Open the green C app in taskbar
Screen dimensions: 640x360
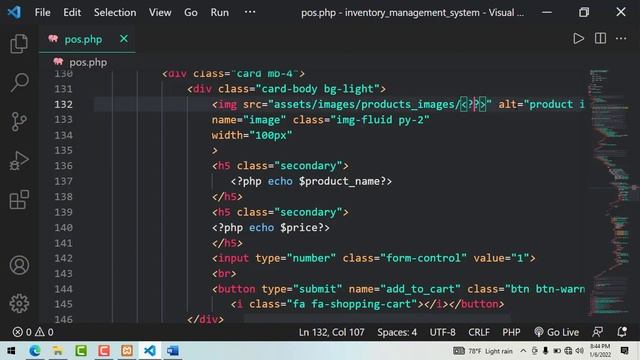coord(81,351)
